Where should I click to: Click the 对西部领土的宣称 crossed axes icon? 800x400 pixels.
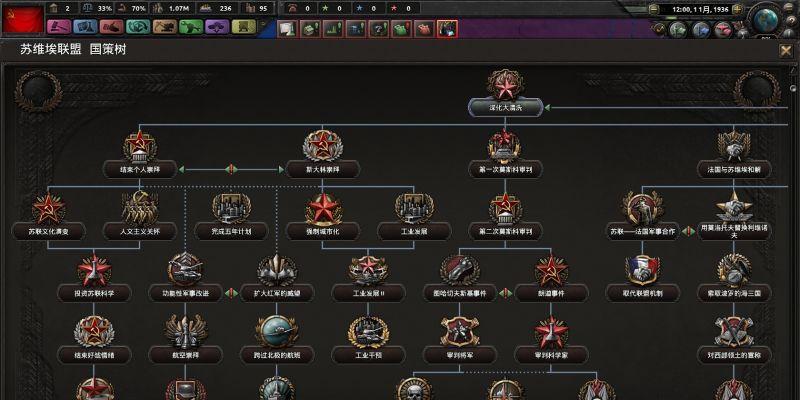tap(734, 332)
